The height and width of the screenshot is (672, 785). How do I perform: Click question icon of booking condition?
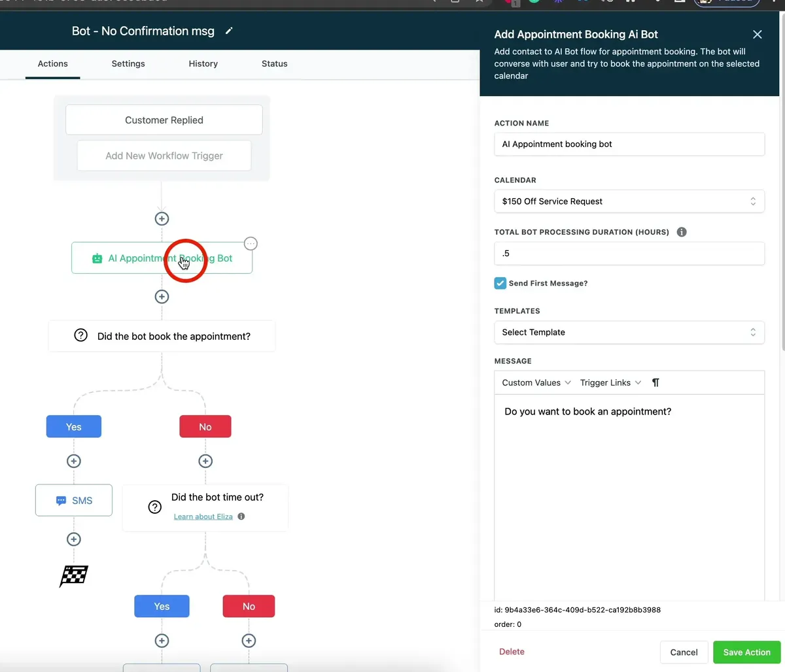tap(80, 335)
